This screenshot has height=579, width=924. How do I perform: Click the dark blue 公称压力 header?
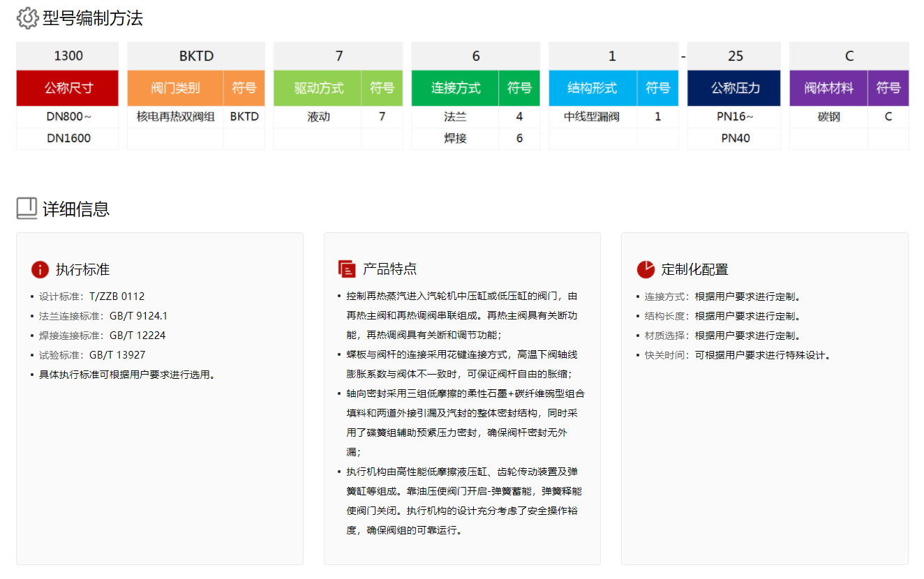click(x=734, y=88)
